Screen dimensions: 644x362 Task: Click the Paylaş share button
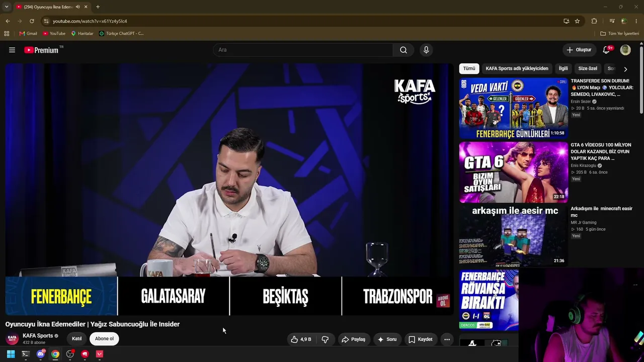[353, 339]
